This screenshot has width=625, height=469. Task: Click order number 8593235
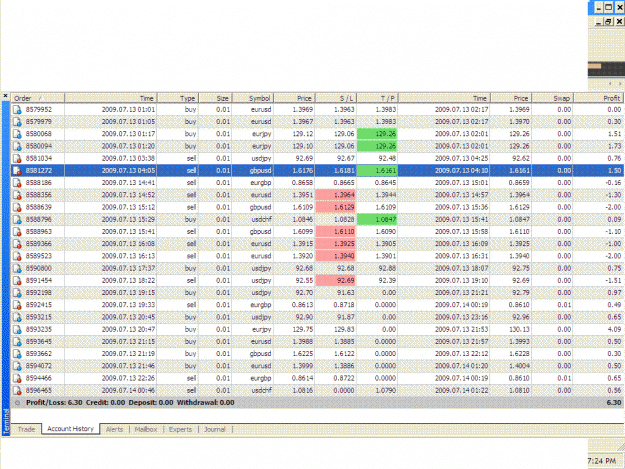point(39,330)
